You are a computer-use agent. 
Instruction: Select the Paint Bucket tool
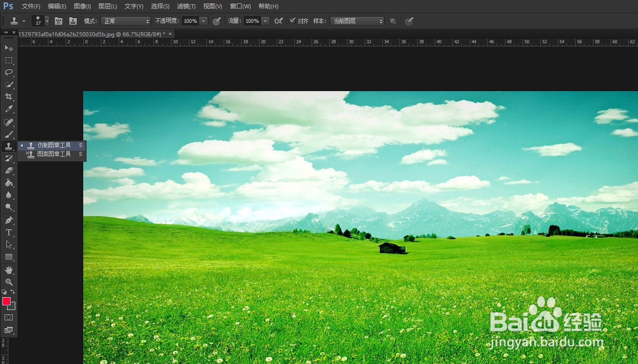coord(8,183)
